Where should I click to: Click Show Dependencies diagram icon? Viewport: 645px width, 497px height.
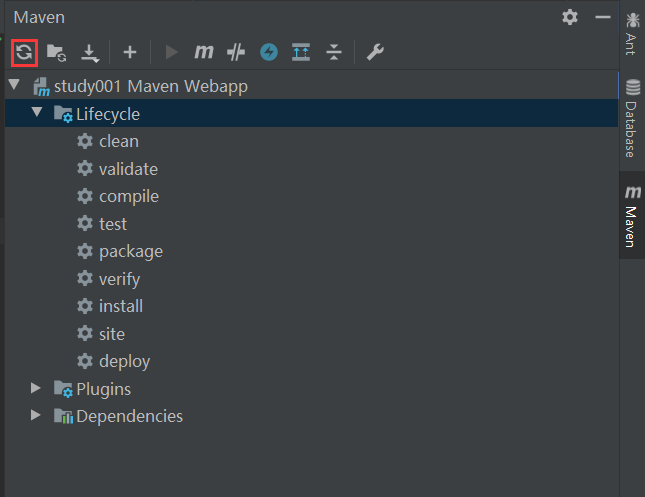tap(301, 52)
